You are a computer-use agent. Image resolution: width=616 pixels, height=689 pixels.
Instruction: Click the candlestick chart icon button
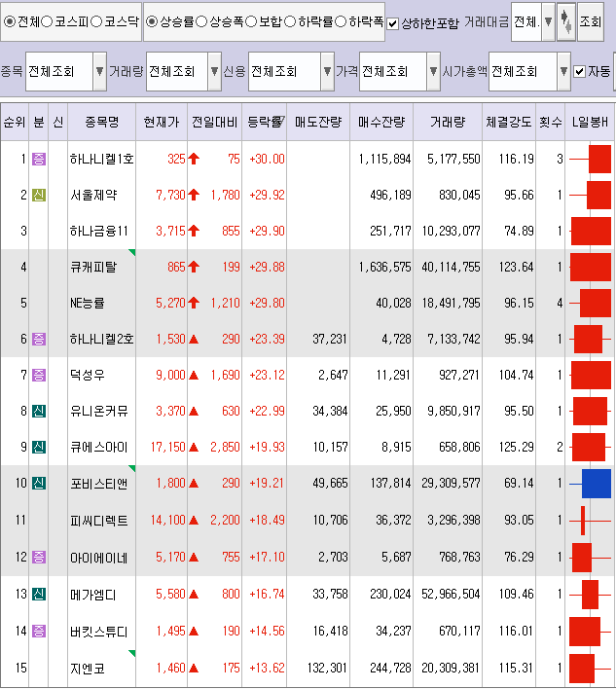point(566,21)
